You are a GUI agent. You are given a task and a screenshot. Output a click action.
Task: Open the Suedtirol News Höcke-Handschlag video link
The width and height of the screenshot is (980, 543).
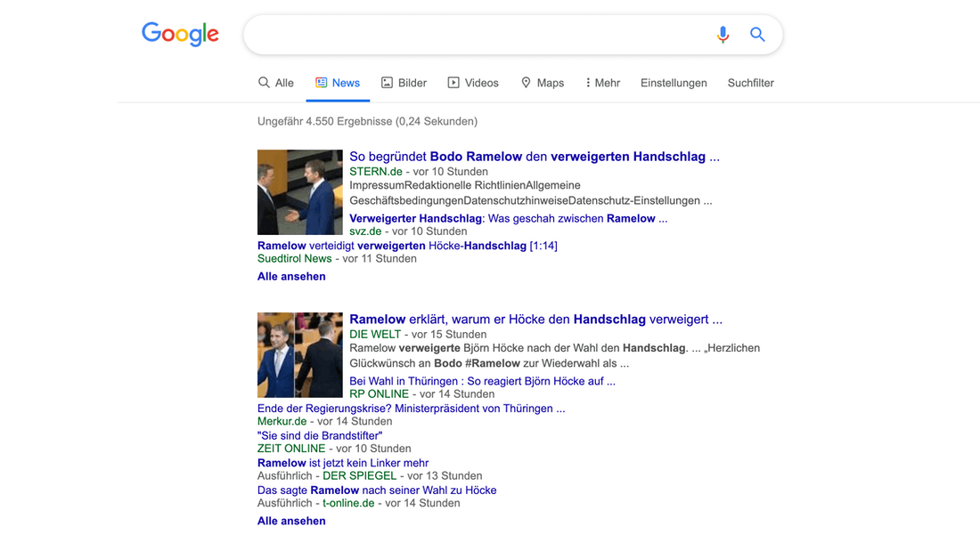[406, 246]
